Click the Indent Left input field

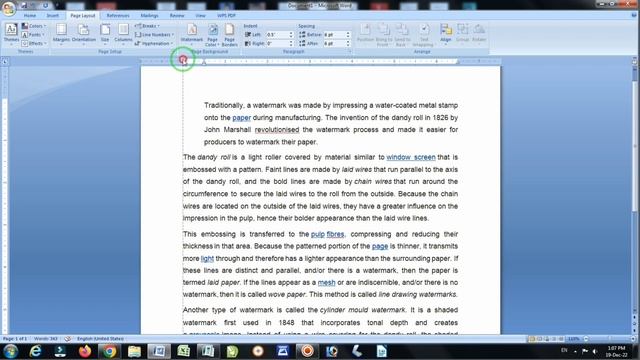pos(277,35)
